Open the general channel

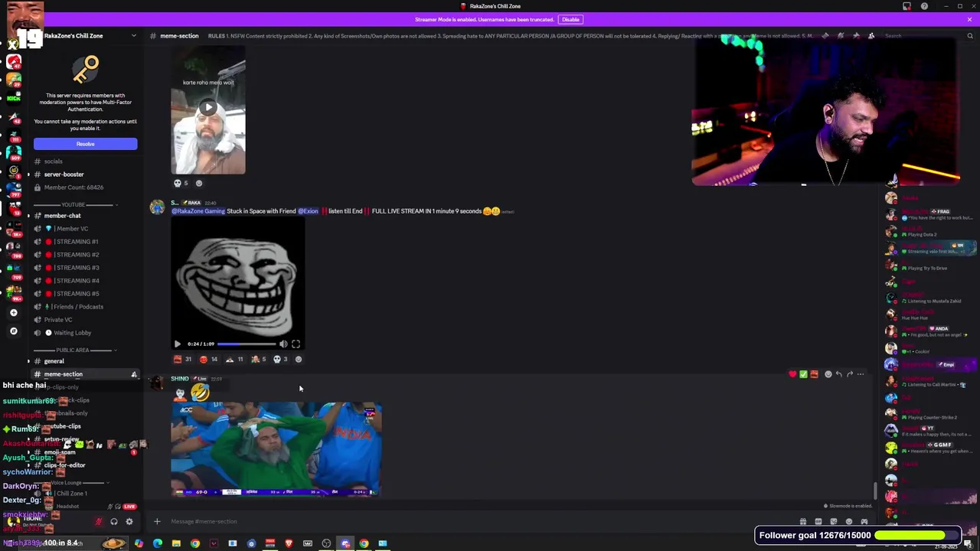(85, 361)
